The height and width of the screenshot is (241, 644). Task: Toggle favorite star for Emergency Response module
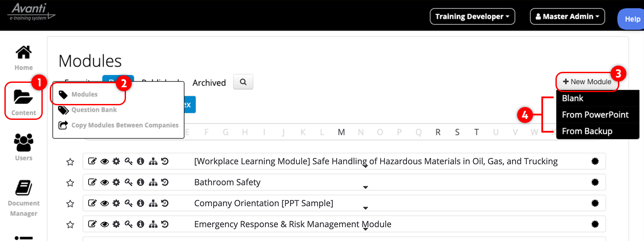coord(70,225)
